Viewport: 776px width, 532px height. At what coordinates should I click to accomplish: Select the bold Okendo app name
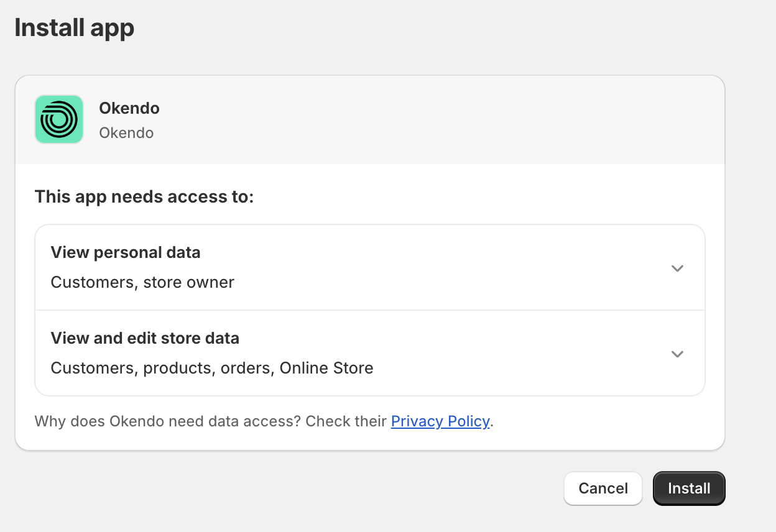click(x=129, y=108)
